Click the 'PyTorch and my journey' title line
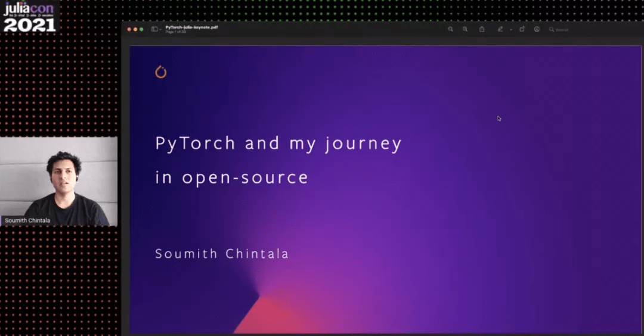This screenshot has width=644, height=336. point(278,144)
